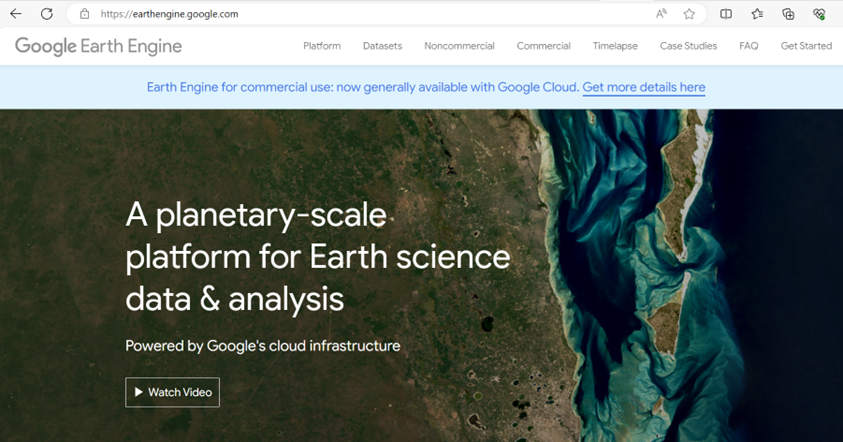
Task: Add this page to favorites star icon
Action: tap(689, 14)
